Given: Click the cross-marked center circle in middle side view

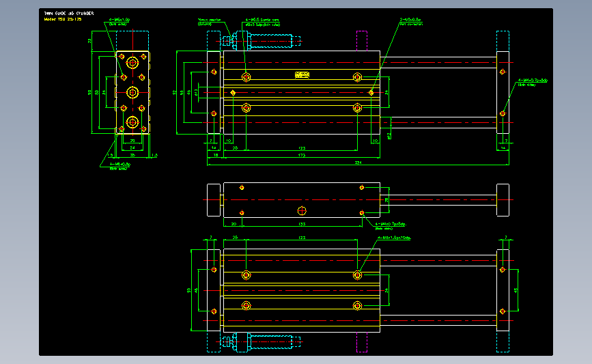Looking at the screenshot, I should 302,211.
